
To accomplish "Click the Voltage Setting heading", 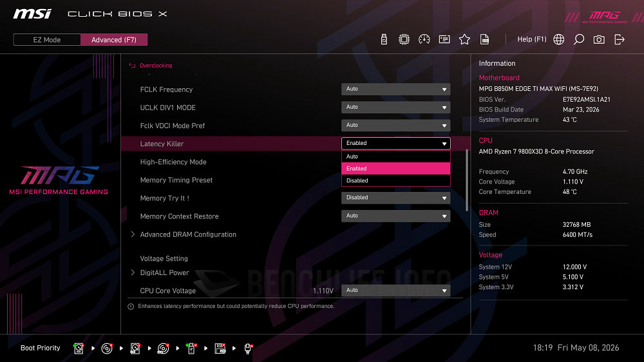I will click(x=164, y=258).
